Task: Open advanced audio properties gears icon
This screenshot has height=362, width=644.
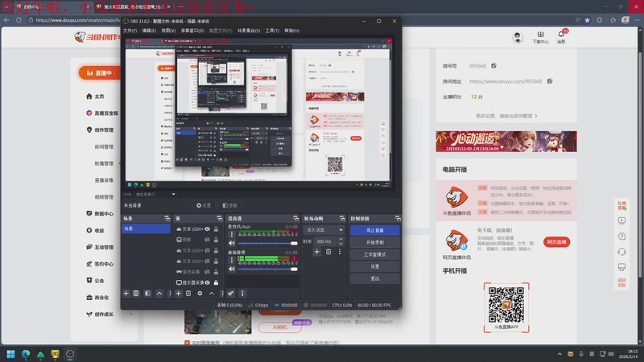Action: click(231, 294)
